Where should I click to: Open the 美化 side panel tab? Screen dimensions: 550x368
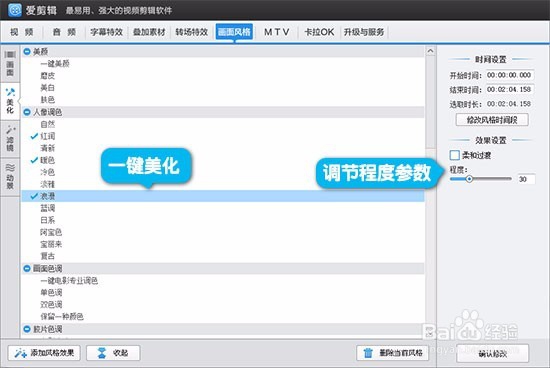pyautogui.click(x=10, y=101)
